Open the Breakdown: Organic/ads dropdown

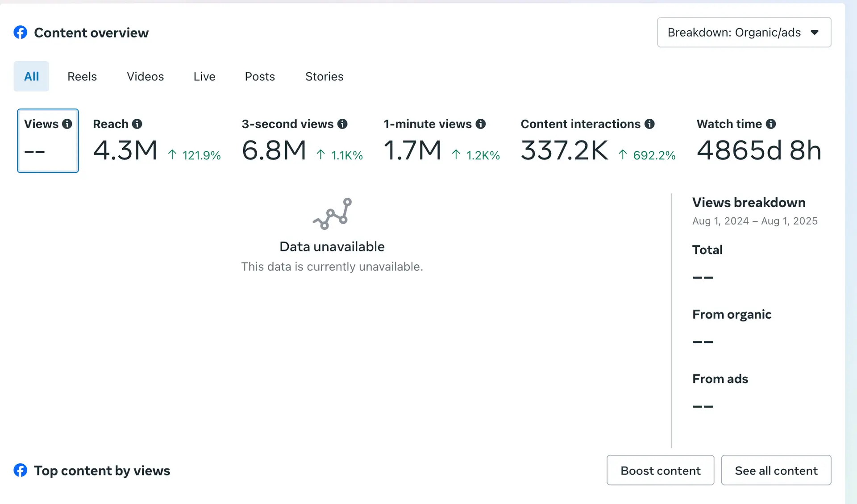click(744, 32)
